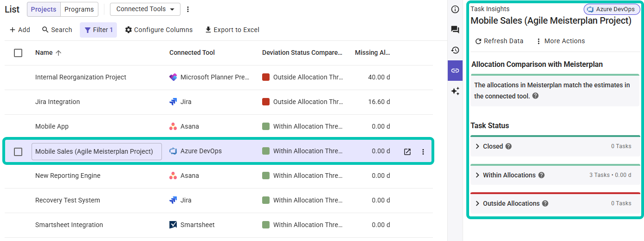Open the info panel icon in sidebar
The image size is (644, 241).
coord(455,9)
